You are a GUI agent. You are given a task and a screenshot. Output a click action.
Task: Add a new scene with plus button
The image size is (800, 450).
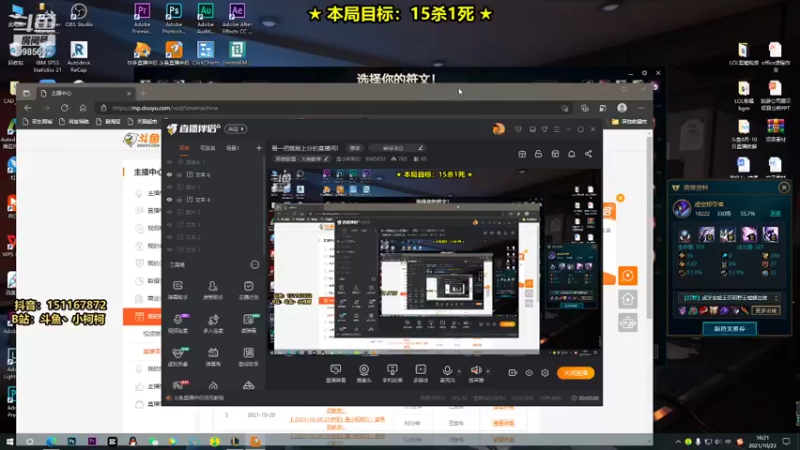coord(259,148)
